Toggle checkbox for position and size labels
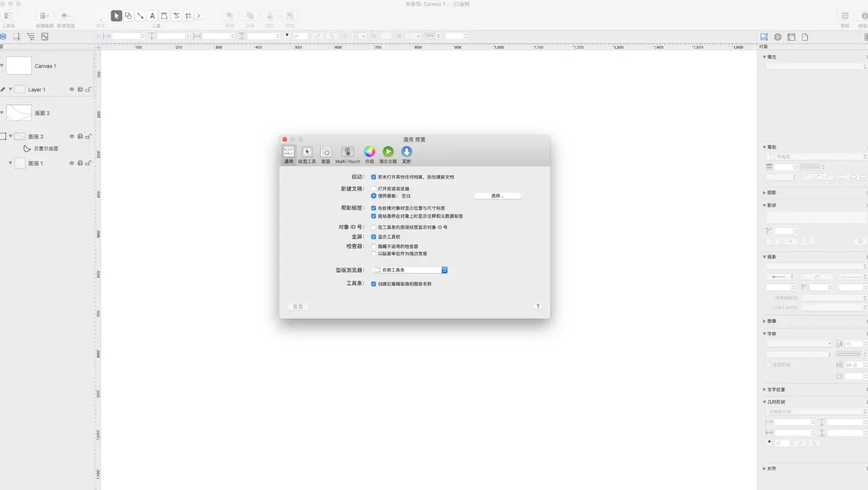Screen dimensions: 868x490 [x=374, y=208]
